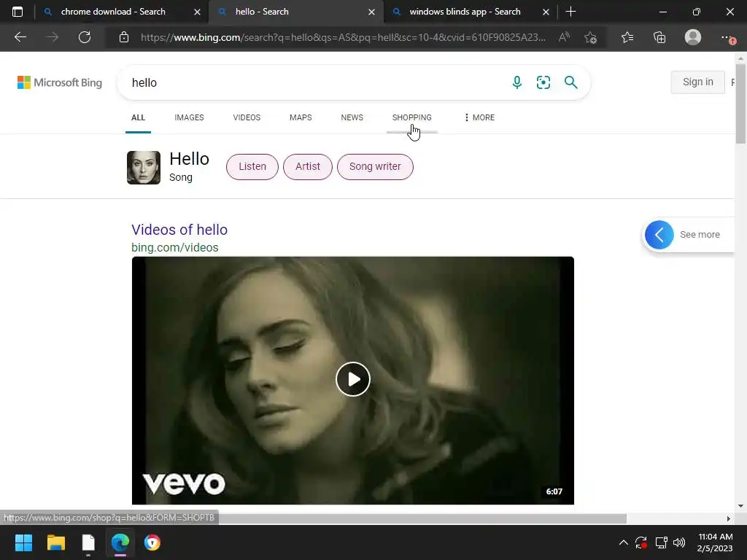Switch to MAPS results
The image size is (747, 560).
click(x=301, y=117)
